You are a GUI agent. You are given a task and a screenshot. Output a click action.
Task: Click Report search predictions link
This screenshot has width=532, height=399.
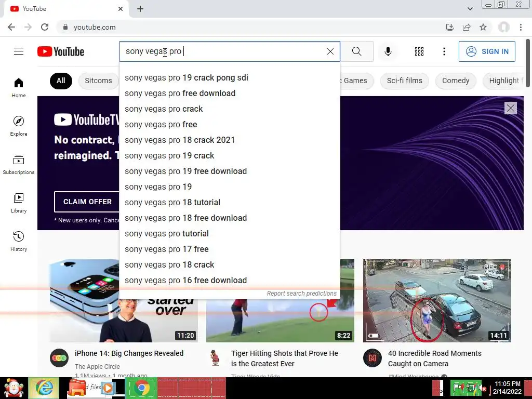pyautogui.click(x=302, y=294)
